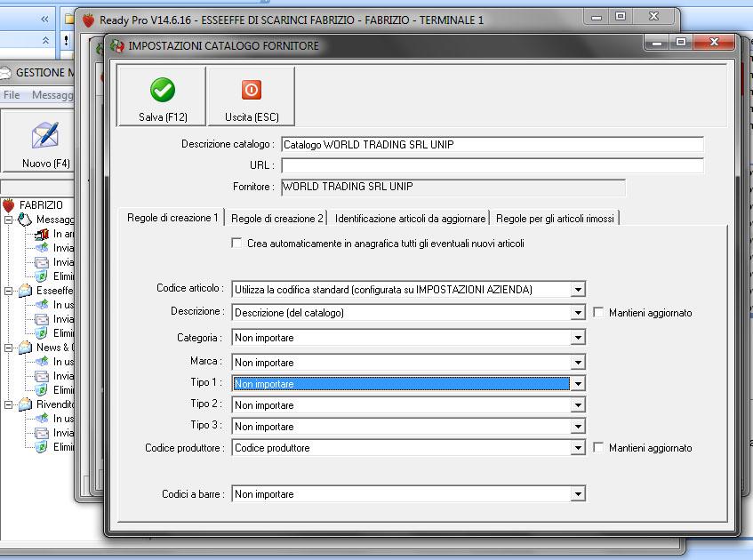Click the Impostazioni Catalogo Fornitore title icon
Viewport: 753px width, 560px height.
click(116, 46)
